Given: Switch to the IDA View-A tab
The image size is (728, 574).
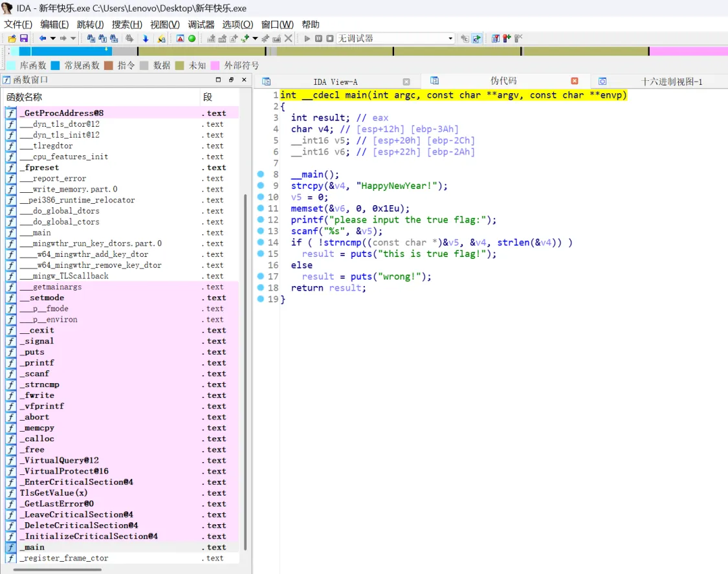Looking at the screenshot, I should pos(335,82).
